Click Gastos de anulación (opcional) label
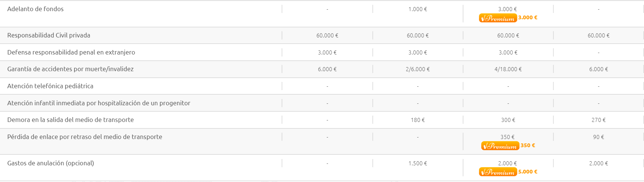Image resolution: width=644 pixels, height=182 pixels. (51, 163)
